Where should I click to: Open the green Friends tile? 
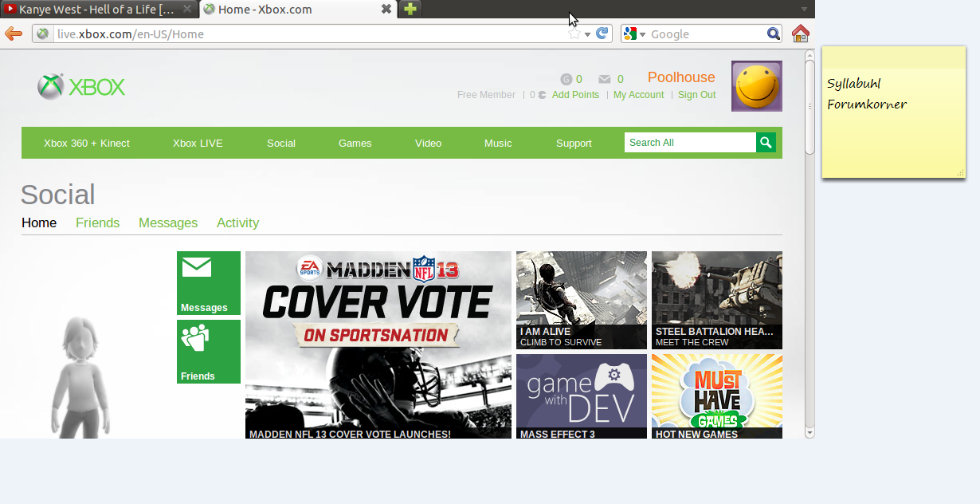point(209,352)
